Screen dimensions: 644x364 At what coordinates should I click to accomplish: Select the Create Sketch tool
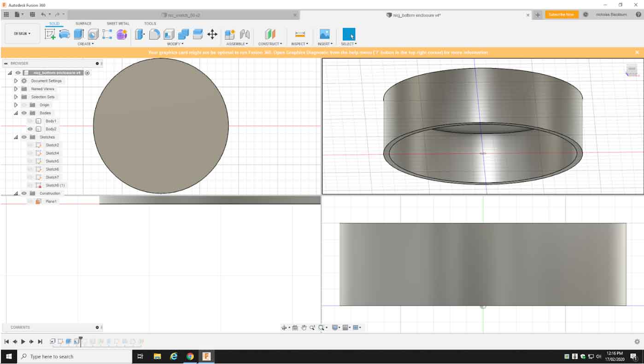point(50,34)
